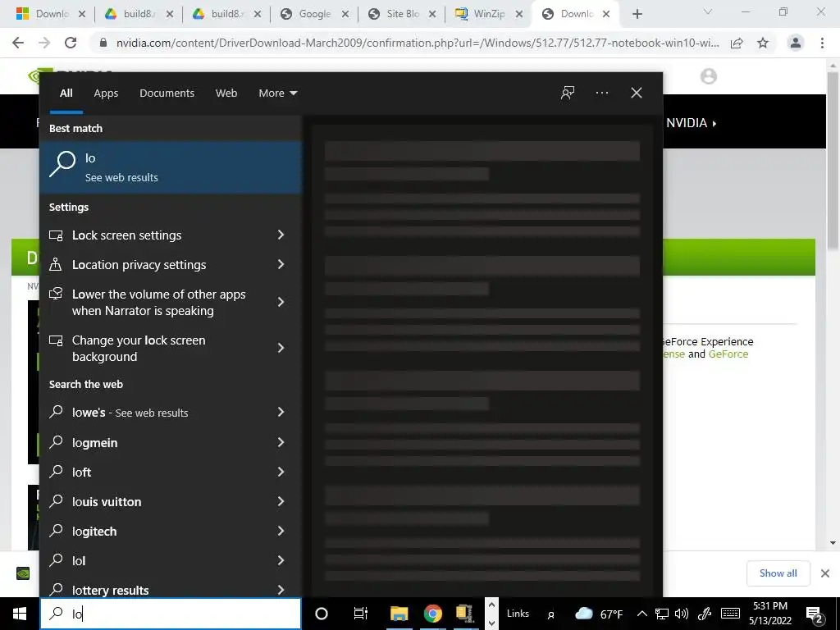
Task: Switch to the Web search tab
Action: coord(226,94)
